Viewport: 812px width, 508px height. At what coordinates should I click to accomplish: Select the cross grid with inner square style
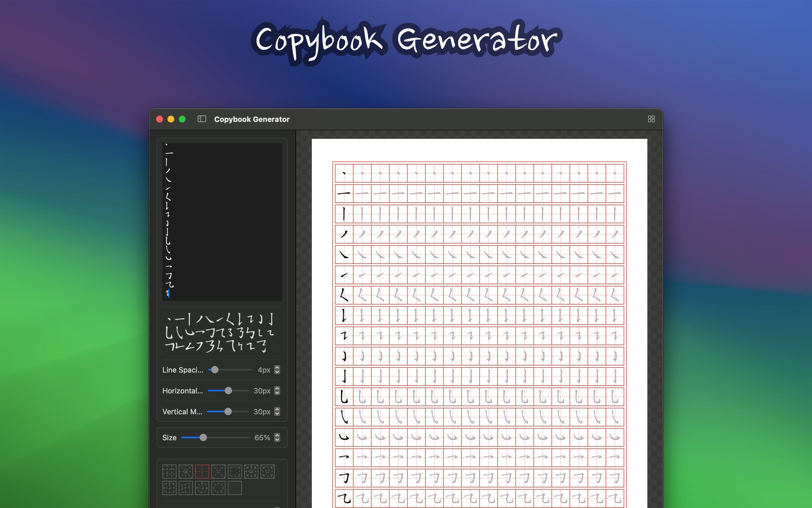[x=169, y=488]
